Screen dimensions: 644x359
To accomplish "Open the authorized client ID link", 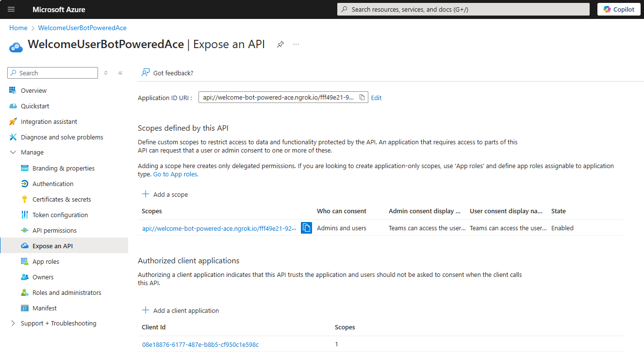I will pos(199,344).
